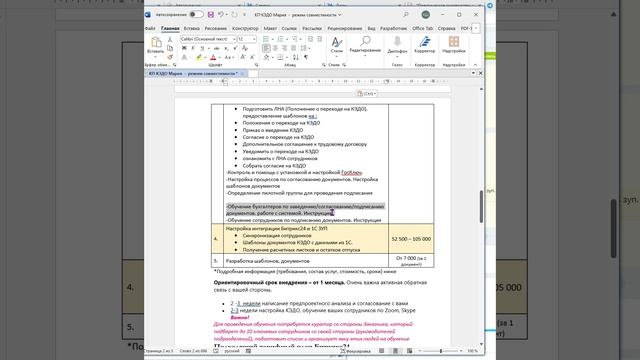Open the Надстройки add-ins button
This screenshot has width=640, height=360.
[x=453, y=45]
